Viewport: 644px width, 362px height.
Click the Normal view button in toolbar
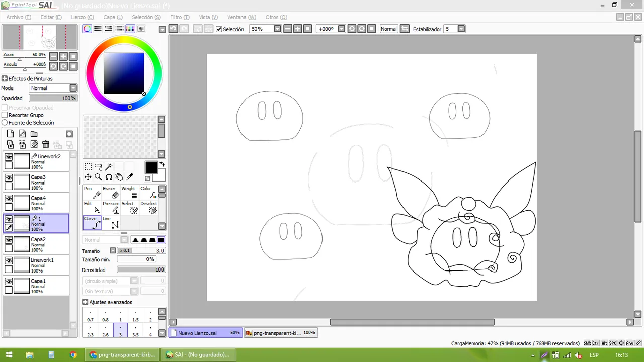388,29
